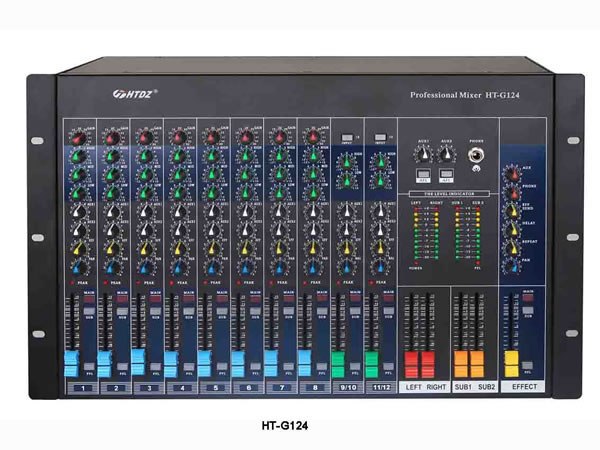Viewport: 600px width, 450px height.
Task: Toggle the input switch on channel 11/12
Action: tap(380, 137)
